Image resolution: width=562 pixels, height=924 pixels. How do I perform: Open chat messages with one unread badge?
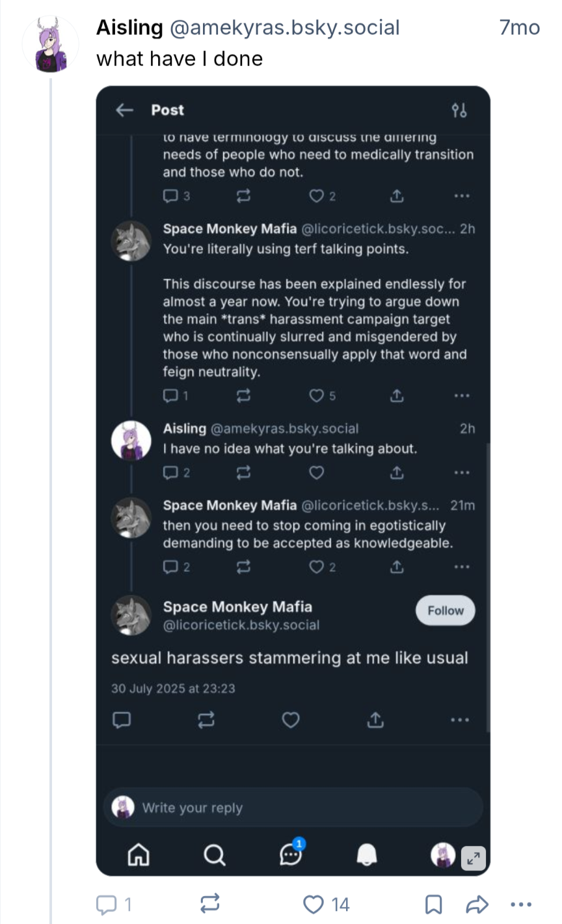pyautogui.click(x=291, y=853)
